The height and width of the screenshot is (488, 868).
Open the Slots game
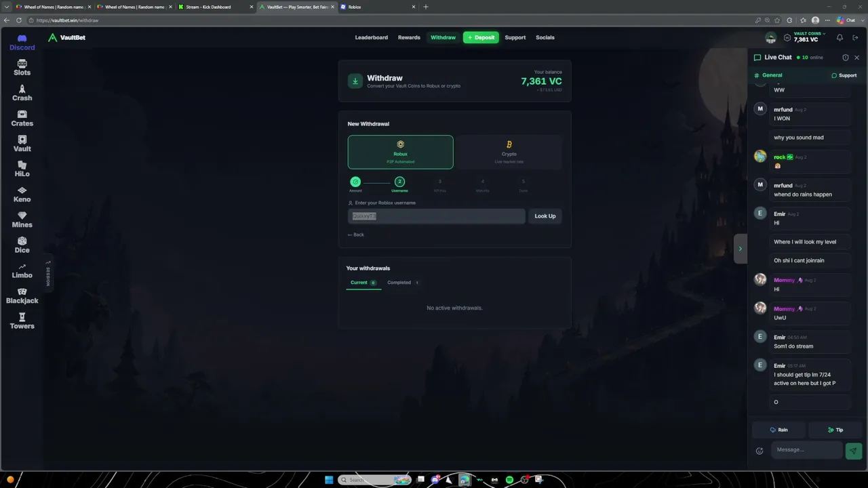22,68
